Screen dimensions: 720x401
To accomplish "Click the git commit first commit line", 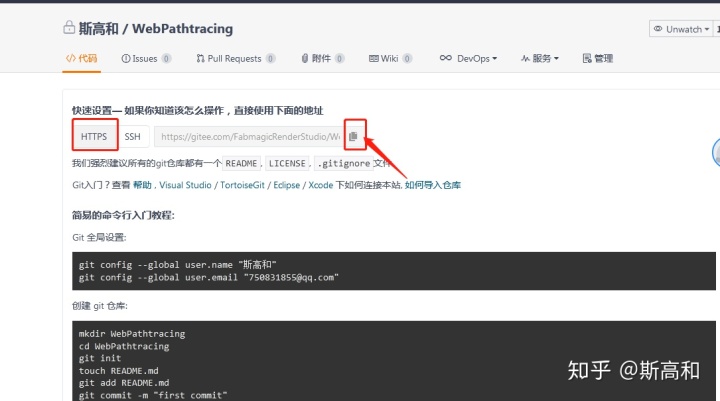I will (153, 395).
